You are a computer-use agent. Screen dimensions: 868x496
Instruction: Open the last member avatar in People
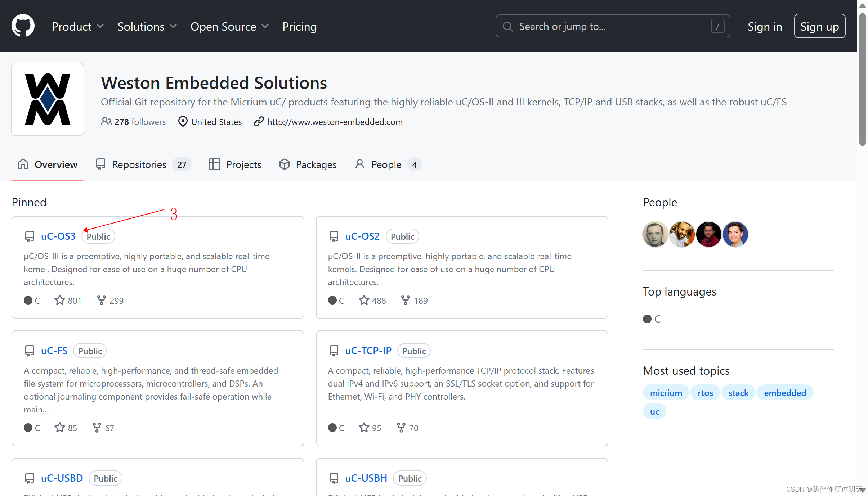pyautogui.click(x=735, y=234)
